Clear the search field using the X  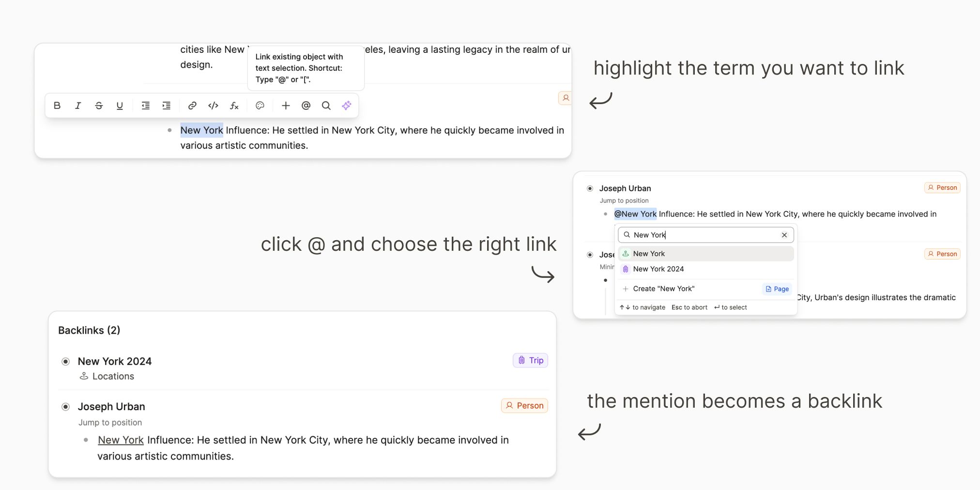tap(784, 235)
